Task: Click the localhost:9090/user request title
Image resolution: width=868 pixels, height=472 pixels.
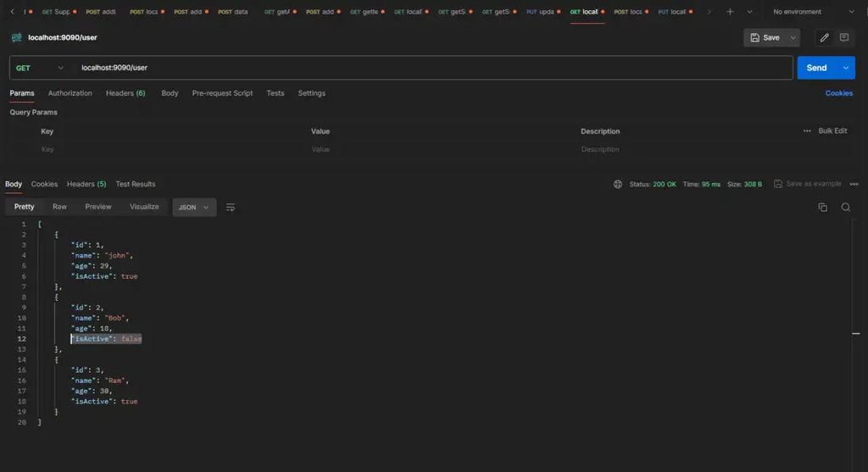Action: [63, 37]
